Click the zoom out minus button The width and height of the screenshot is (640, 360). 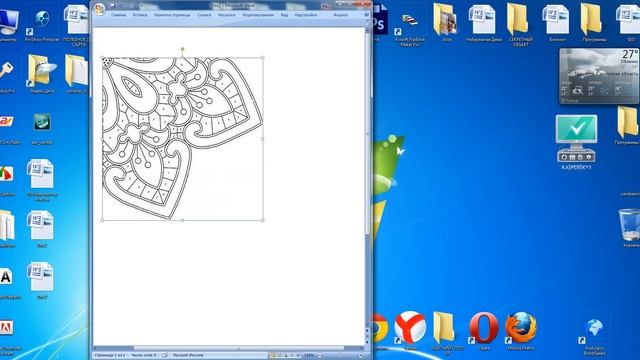(x=320, y=356)
